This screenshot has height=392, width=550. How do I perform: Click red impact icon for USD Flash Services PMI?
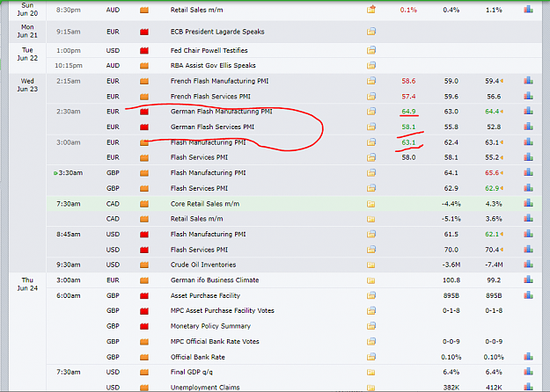[144, 250]
